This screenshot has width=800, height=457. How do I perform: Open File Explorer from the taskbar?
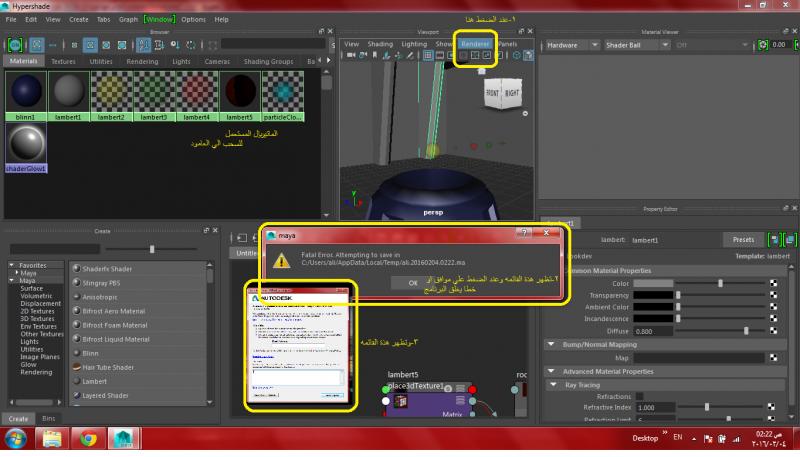52,438
